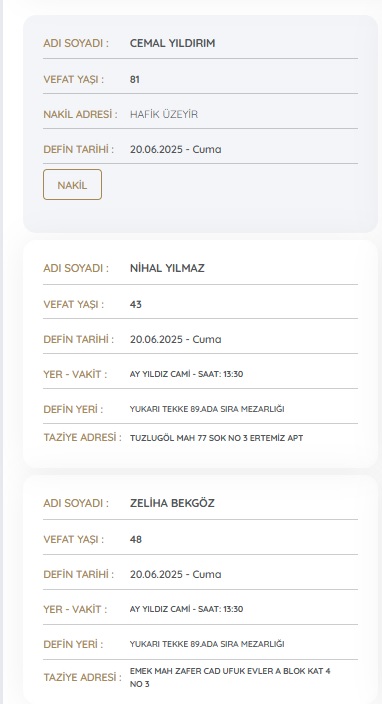Click the burial place in Zeliha Bekgöz's card
The height and width of the screenshot is (704, 382).
click(x=207, y=644)
